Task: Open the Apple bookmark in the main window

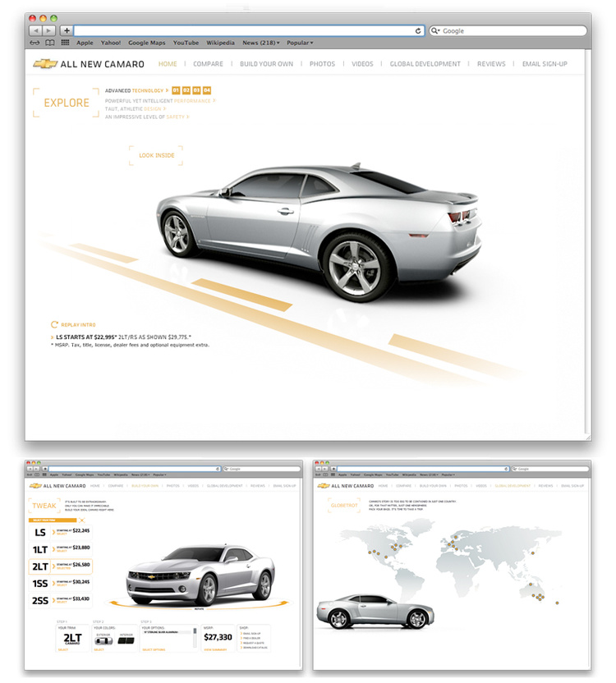Action: pos(85,43)
